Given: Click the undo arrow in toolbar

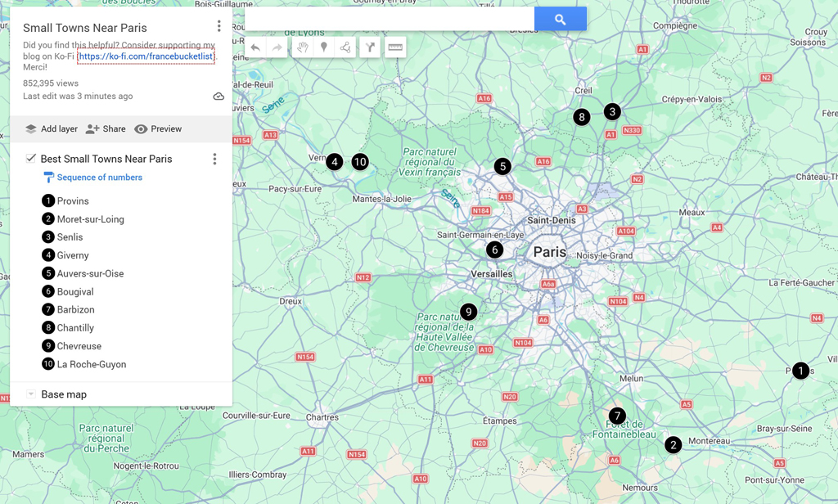Looking at the screenshot, I should pos(255,47).
